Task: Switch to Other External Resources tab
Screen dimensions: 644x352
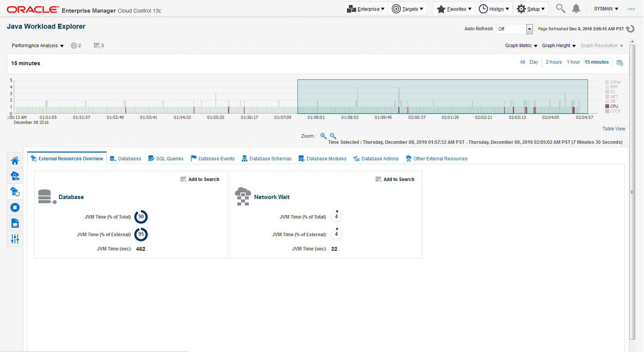Action: [x=437, y=159]
